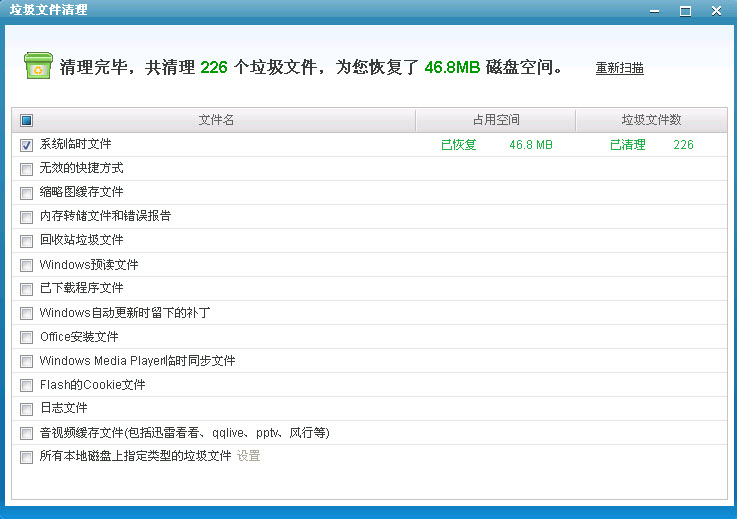Click 文件名 column header
The image size is (737, 519).
click(x=216, y=120)
